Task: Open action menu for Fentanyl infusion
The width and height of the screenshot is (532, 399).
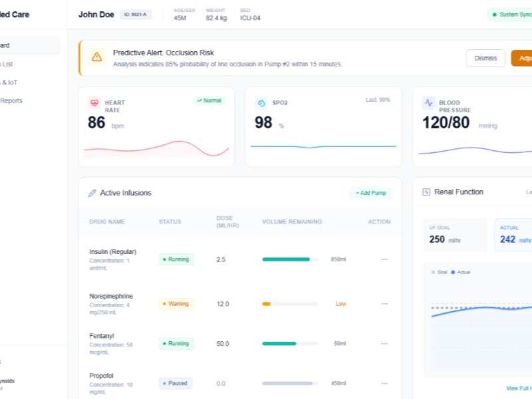Action: pos(384,344)
